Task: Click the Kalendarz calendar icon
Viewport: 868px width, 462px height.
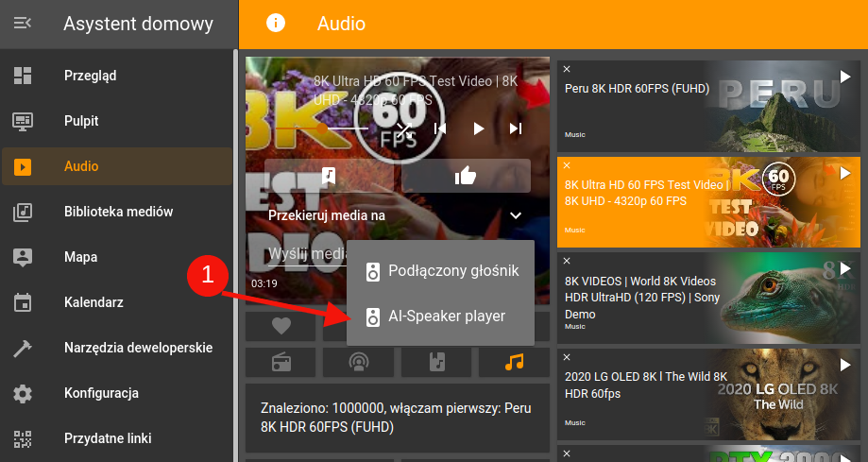Action: [23, 302]
